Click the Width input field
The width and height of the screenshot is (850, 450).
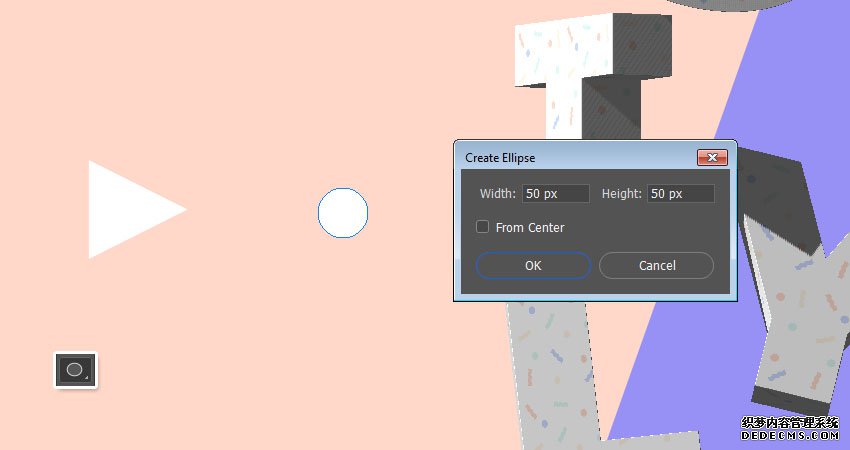(x=556, y=194)
